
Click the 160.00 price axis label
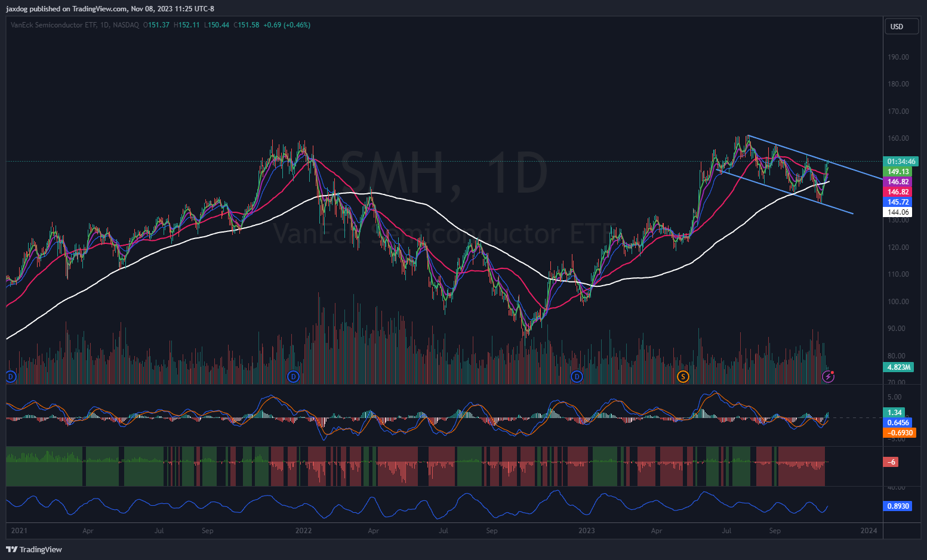coord(898,138)
